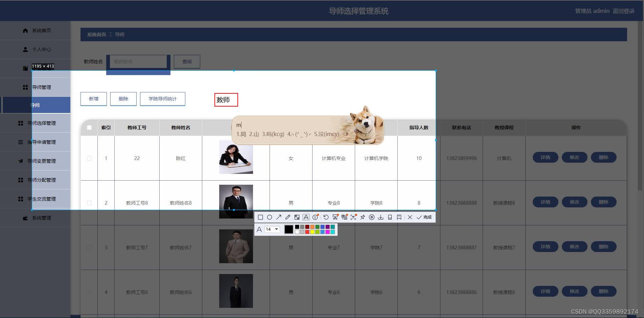
Task: Click the photo of teacher 陈红
Action: coord(236,157)
